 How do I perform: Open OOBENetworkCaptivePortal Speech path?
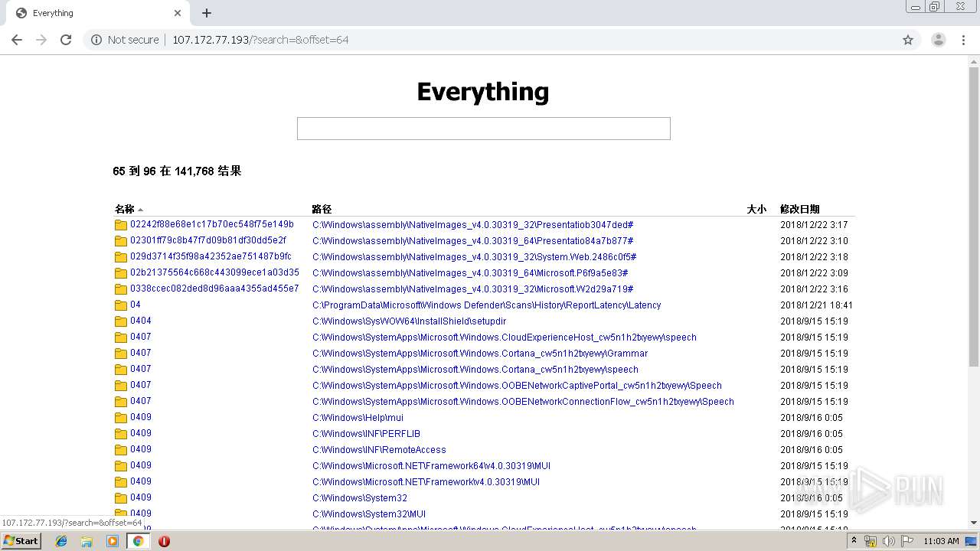(517, 386)
